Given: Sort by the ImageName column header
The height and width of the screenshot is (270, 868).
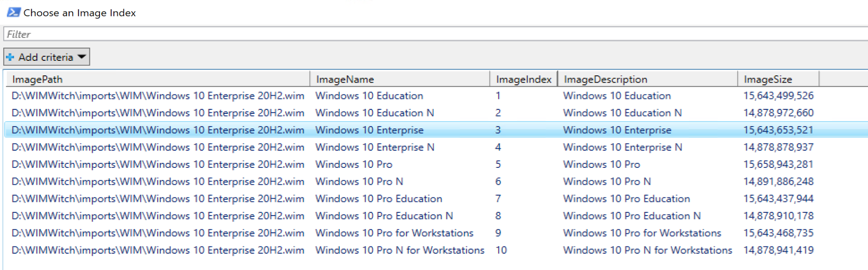Looking at the screenshot, I should (x=345, y=79).
